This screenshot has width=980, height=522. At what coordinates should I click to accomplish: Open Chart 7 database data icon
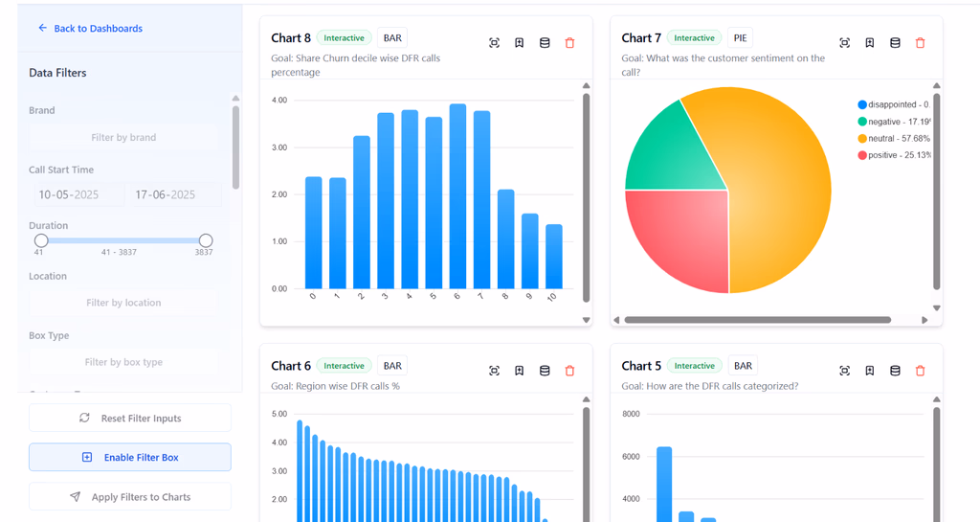pyautogui.click(x=895, y=43)
